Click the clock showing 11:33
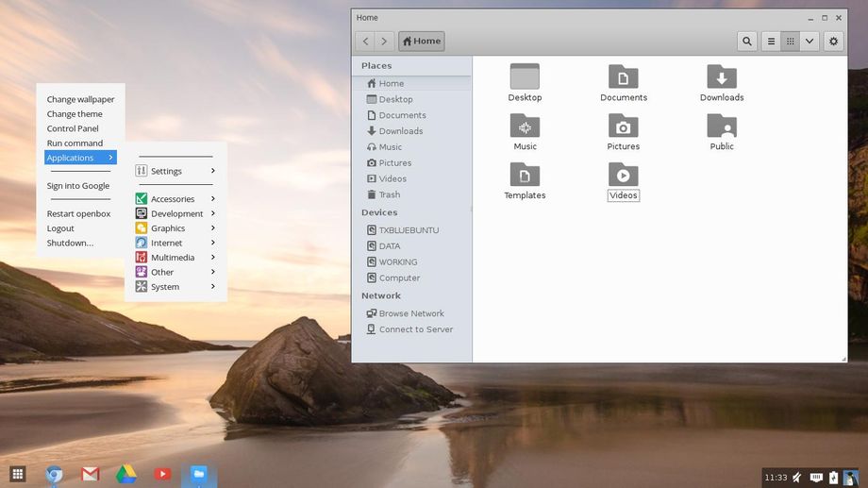Screen dimensions: 868x488 pyautogui.click(x=776, y=478)
